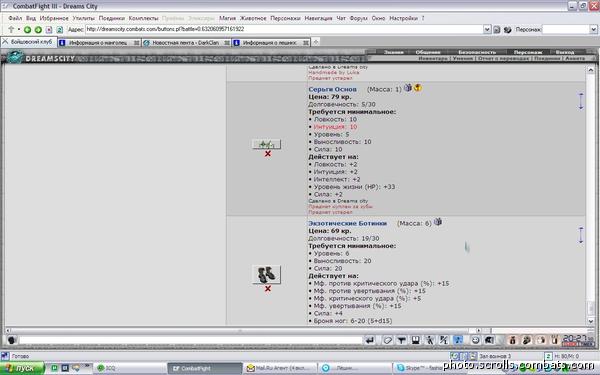The image size is (600, 375).
Task: Click the gift box icon beside Экзотические Ботинки
Action: pyautogui.click(x=438, y=222)
